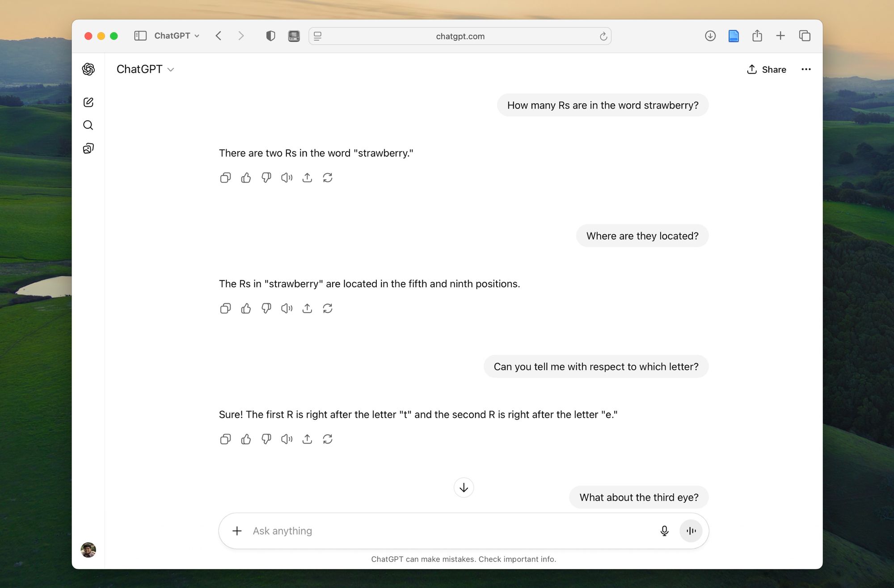This screenshot has height=588, width=894.
Task: Reload the page
Action: [x=603, y=36]
